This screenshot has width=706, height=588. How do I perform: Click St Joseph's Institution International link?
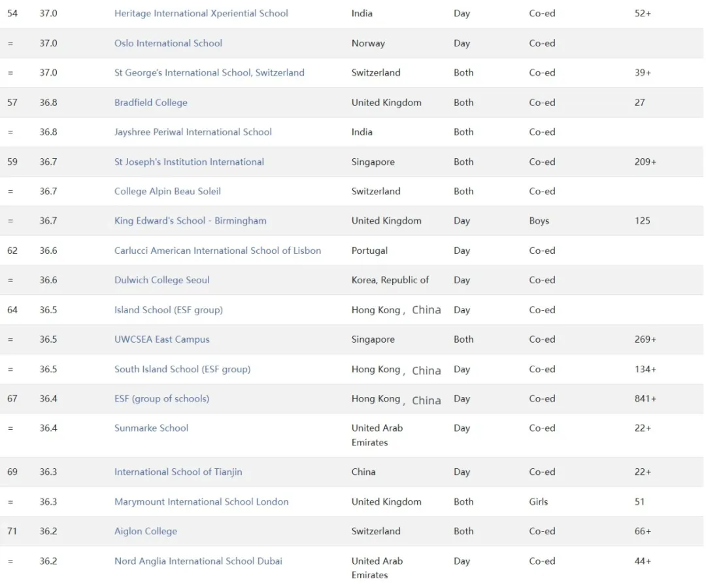[189, 162]
